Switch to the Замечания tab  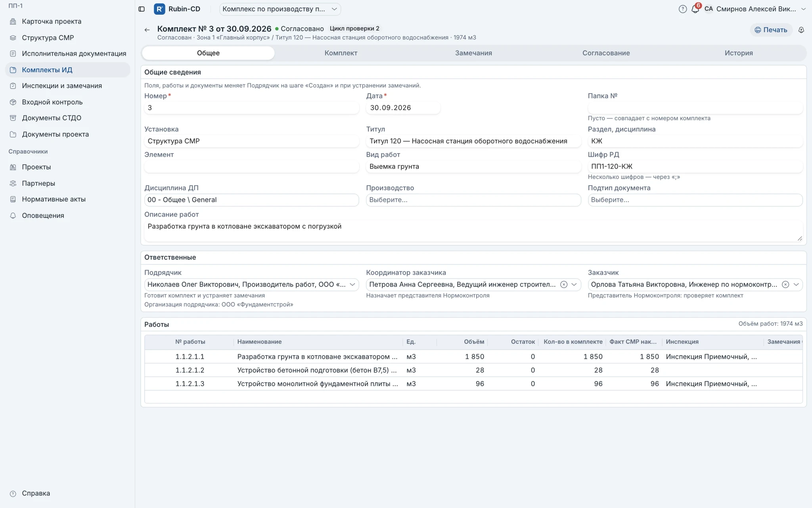pos(473,53)
